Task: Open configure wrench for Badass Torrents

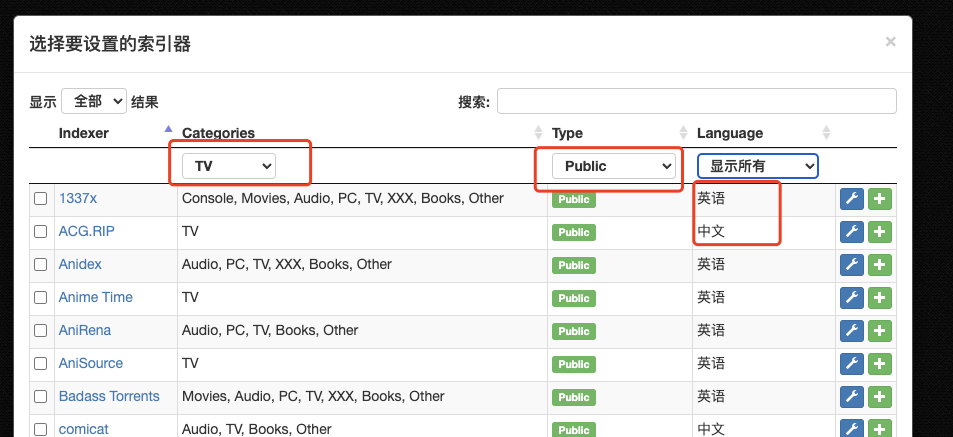Action: (852, 397)
